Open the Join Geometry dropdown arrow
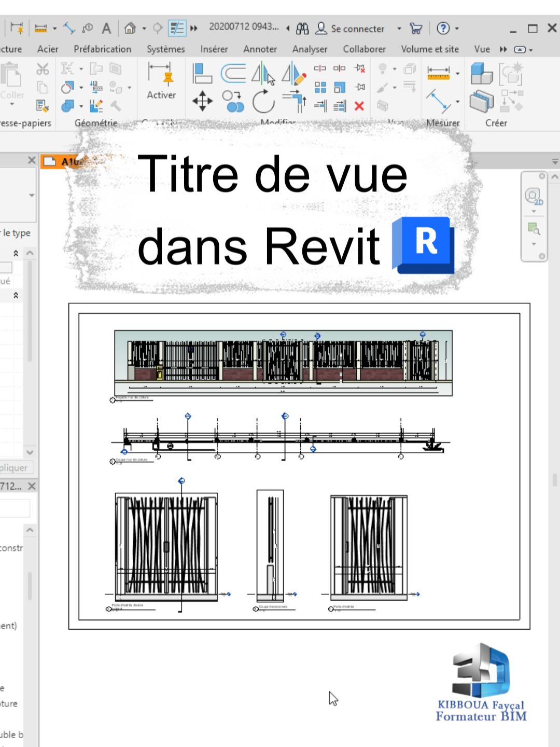This screenshot has width=560, height=747. coord(81,107)
